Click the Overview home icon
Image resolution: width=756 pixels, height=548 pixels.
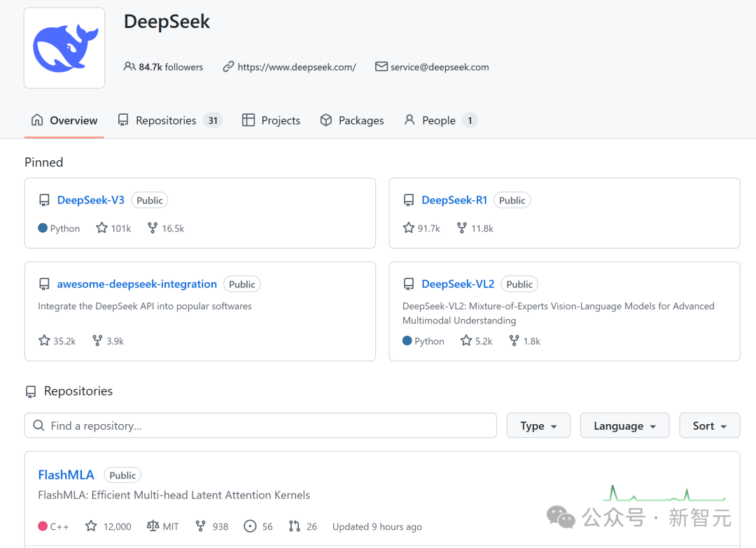point(37,120)
